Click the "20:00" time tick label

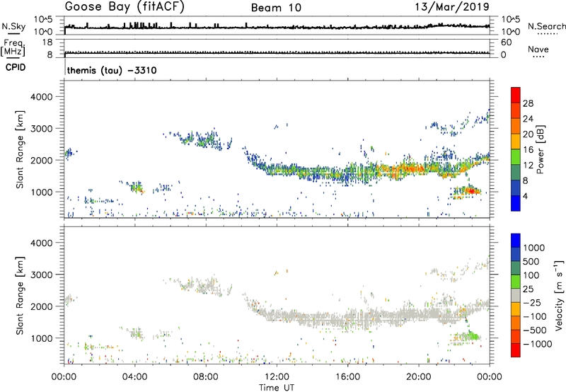419,377
